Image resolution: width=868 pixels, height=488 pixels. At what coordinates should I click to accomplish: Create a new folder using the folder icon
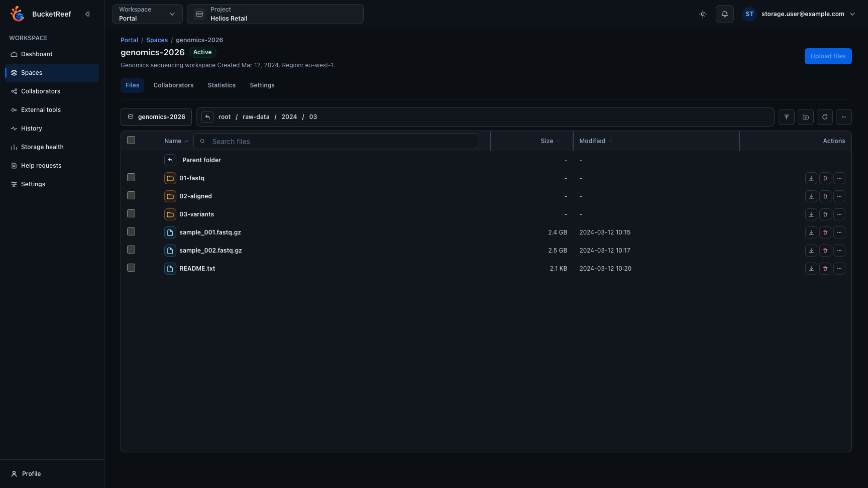pyautogui.click(x=806, y=117)
